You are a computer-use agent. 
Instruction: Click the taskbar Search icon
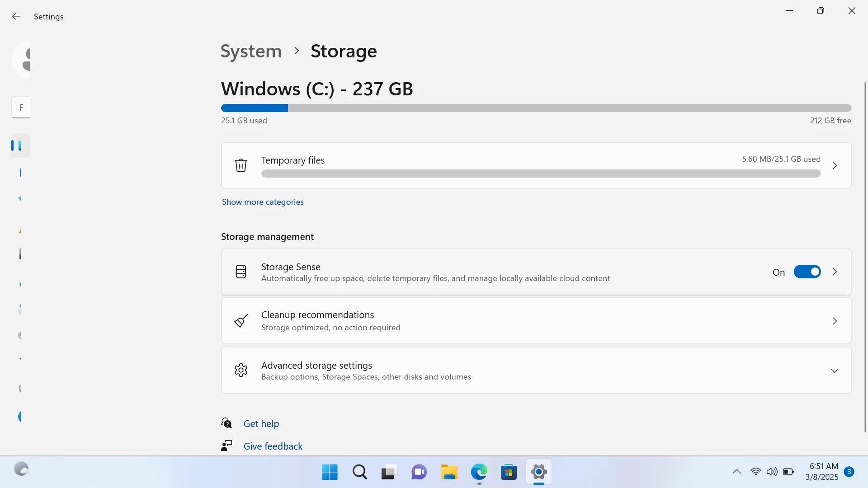click(x=359, y=472)
